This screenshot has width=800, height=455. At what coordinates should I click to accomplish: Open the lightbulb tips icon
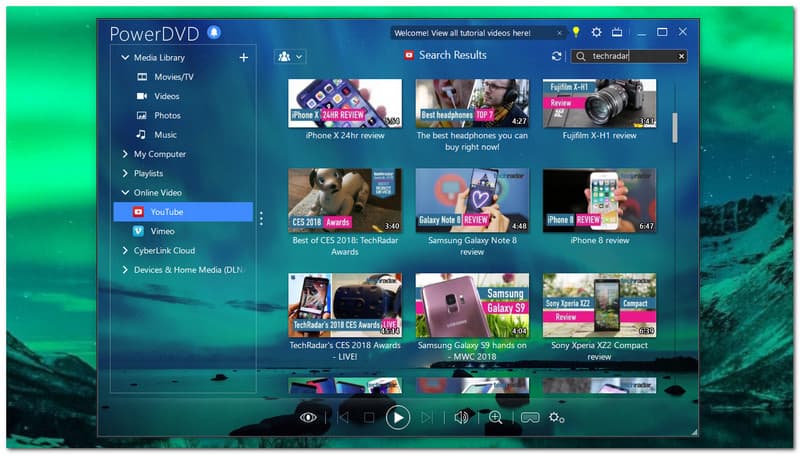click(x=576, y=32)
